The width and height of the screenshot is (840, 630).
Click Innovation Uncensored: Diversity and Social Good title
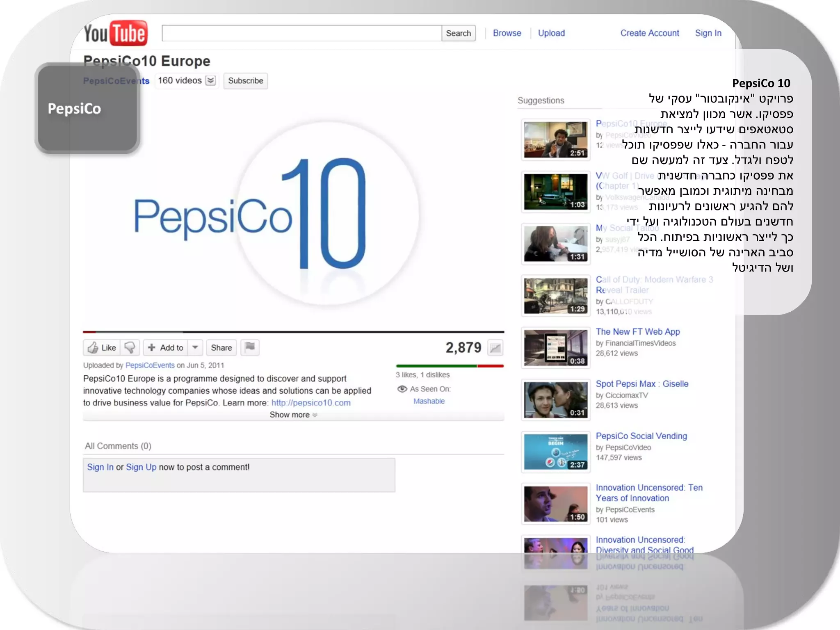[x=644, y=545]
